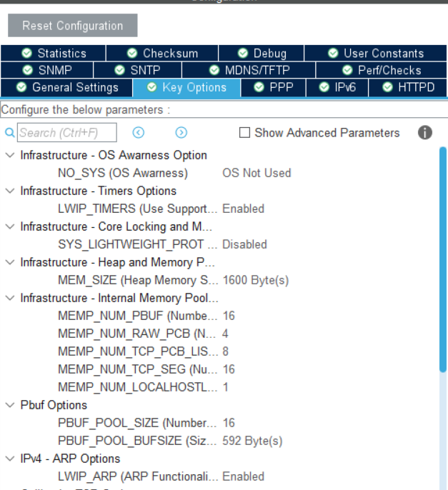
Task: Open the General Settings tab
Action: [66, 87]
